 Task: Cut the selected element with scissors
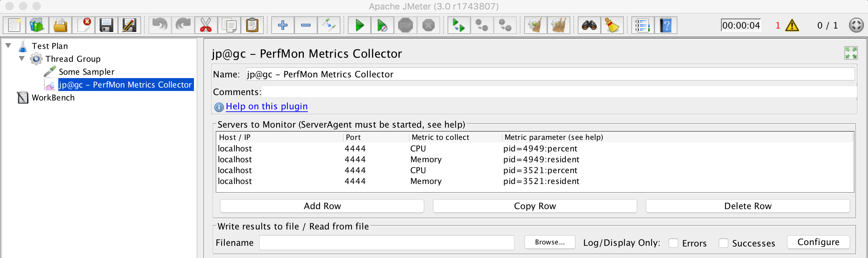tap(206, 25)
